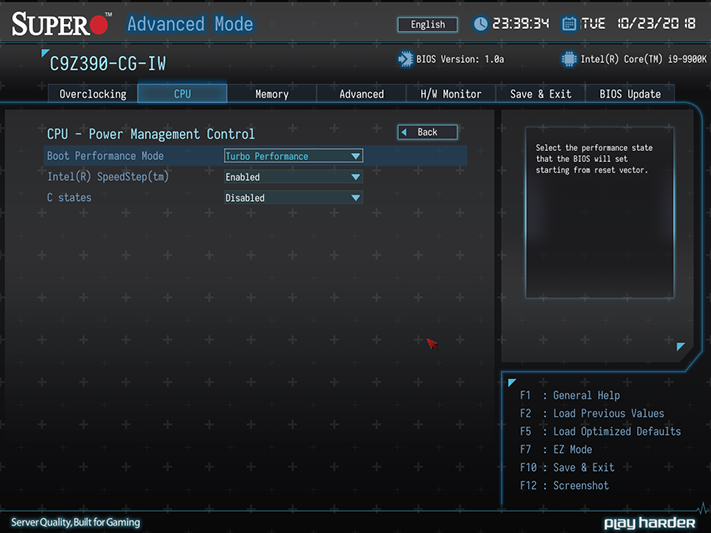
Task: Select the C states label
Action: (x=69, y=197)
